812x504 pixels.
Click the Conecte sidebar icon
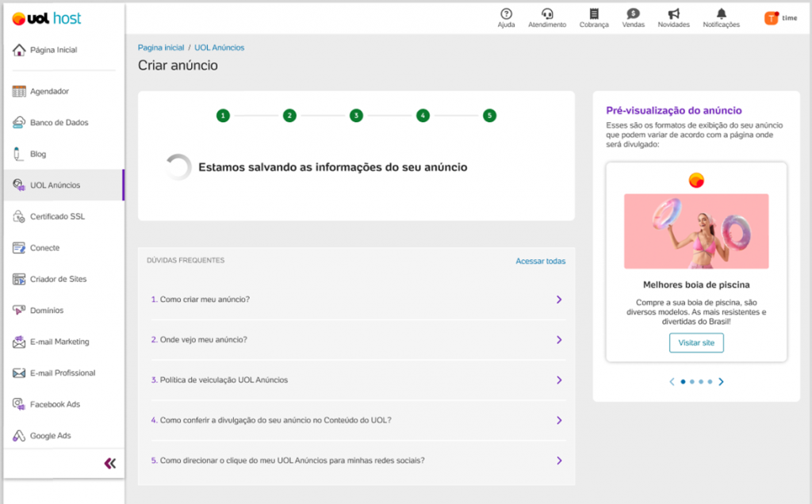tap(19, 248)
